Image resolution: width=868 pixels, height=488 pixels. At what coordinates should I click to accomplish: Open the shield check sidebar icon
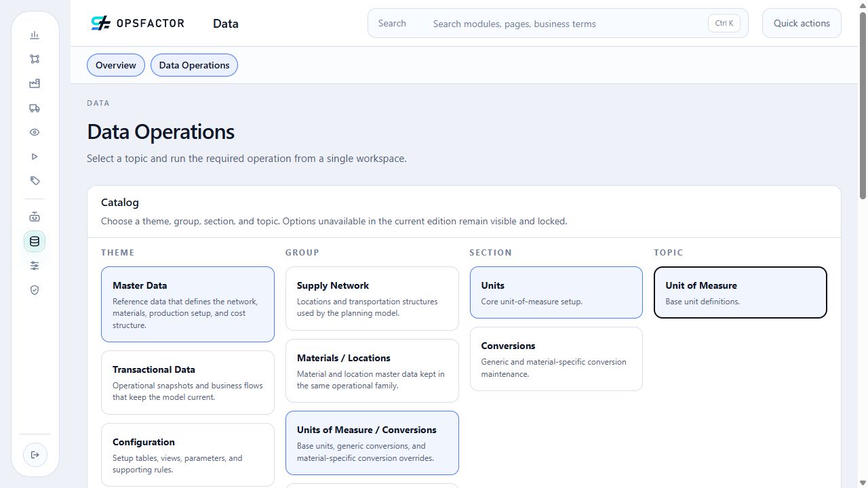[35, 290]
